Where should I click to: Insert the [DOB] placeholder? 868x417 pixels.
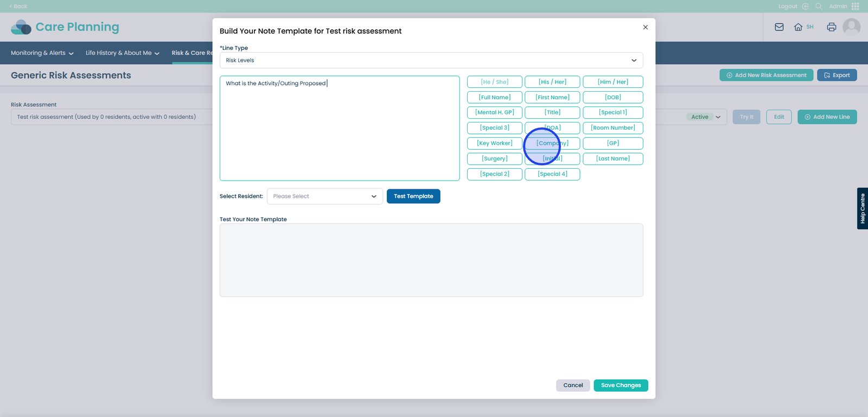point(613,98)
